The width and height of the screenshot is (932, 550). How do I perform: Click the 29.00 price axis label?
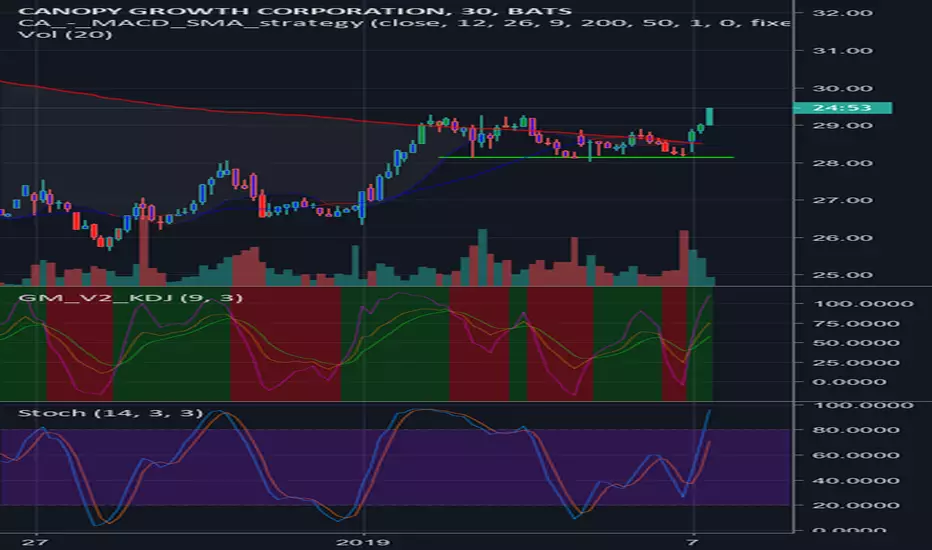pyautogui.click(x=843, y=125)
